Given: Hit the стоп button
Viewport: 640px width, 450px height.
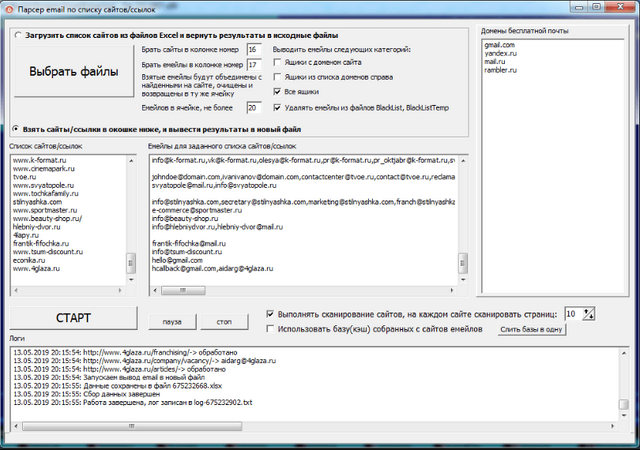Looking at the screenshot, I should click(224, 322).
